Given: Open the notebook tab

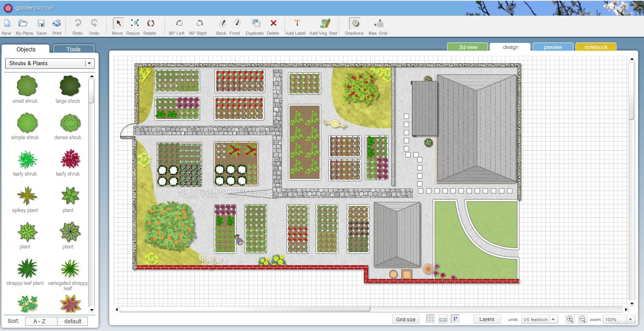Looking at the screenshot, I should [x=596, y=47].
